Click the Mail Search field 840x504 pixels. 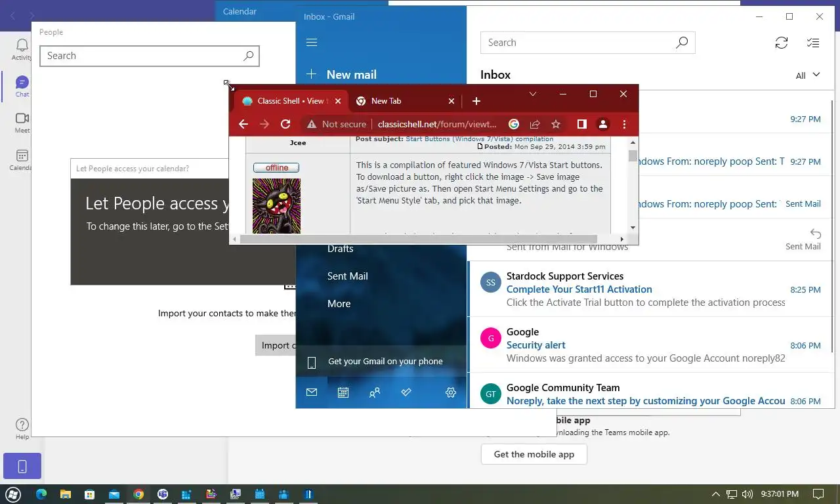click(x=587, y=43)
